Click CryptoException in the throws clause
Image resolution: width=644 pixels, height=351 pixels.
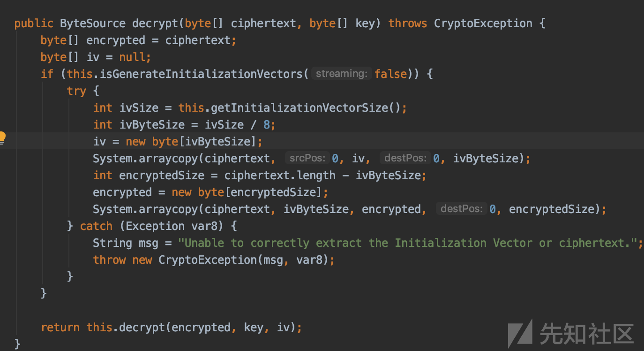[483, 23]
